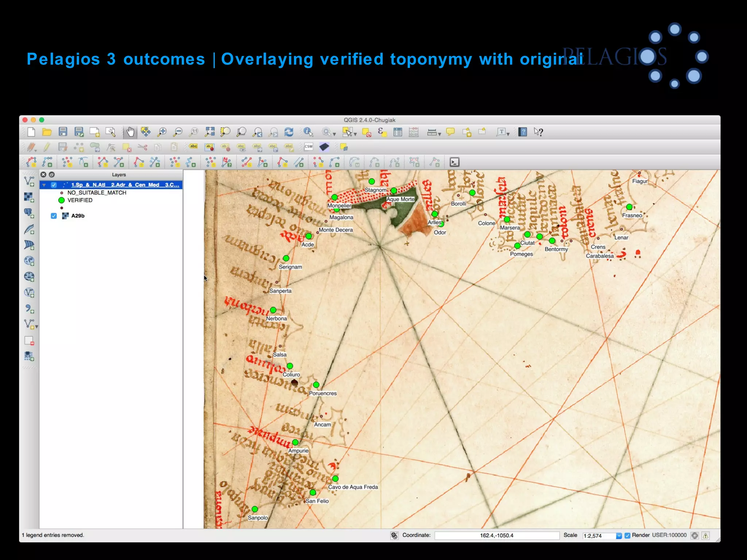Screen dimensions: 747x560
Task: Click Add Vector Layer in sidebar
Action: pos(29,181)
